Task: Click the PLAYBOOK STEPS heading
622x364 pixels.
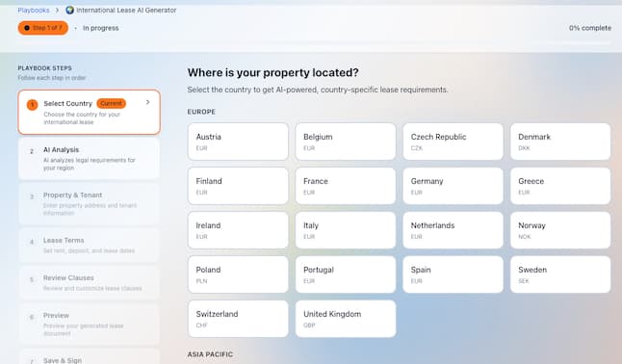Action: [45, 68]
